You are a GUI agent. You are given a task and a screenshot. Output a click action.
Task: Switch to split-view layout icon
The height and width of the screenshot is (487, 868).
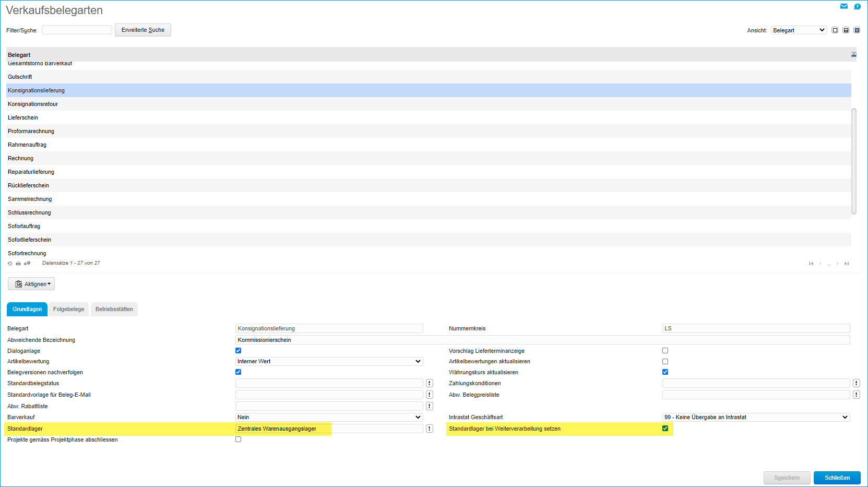pos(846,30)
